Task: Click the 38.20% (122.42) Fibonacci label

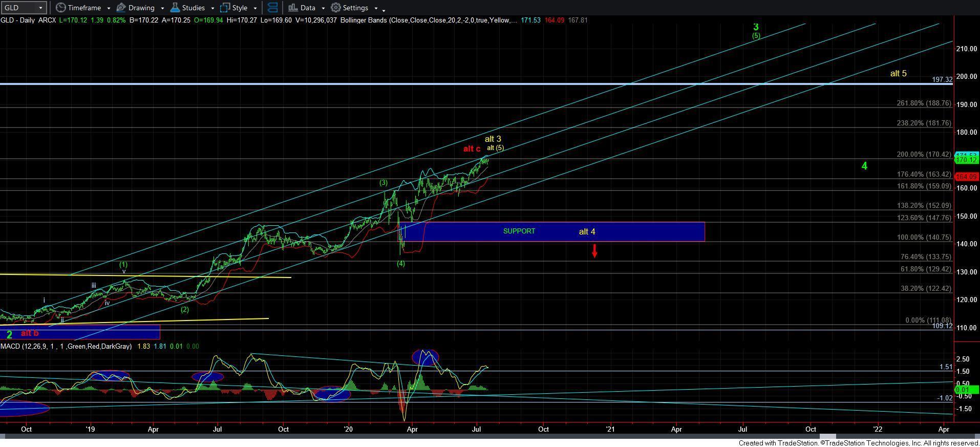Action: click(x=926, y=289)
